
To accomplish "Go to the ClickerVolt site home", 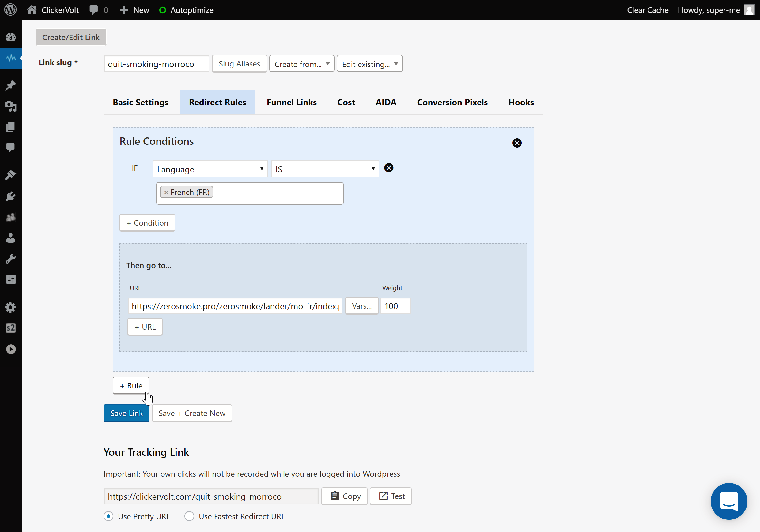I will (53, 10).
